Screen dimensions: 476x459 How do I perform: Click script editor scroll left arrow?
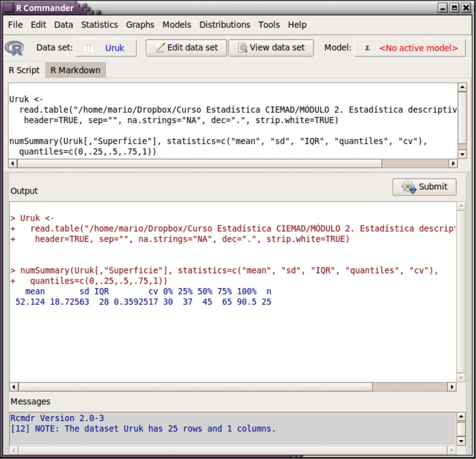pos(13,164)
